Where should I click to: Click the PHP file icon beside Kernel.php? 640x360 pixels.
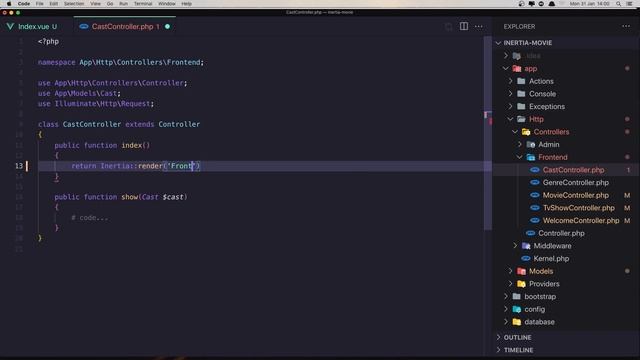tap(526, 258)
